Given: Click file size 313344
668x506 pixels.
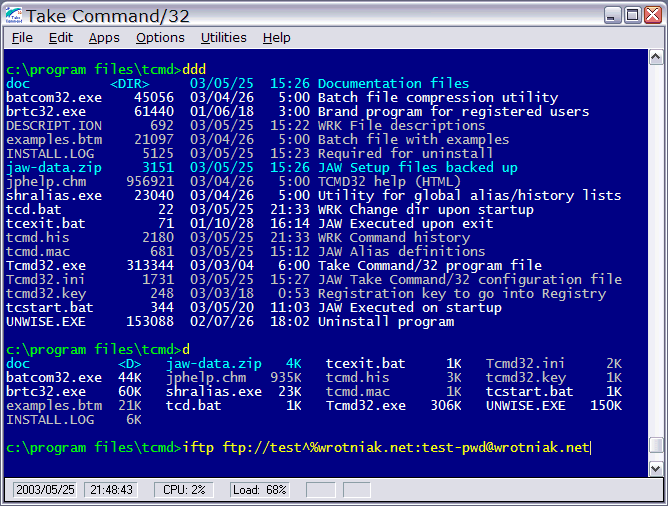Looking at the screenshot, I should [150, 266].
